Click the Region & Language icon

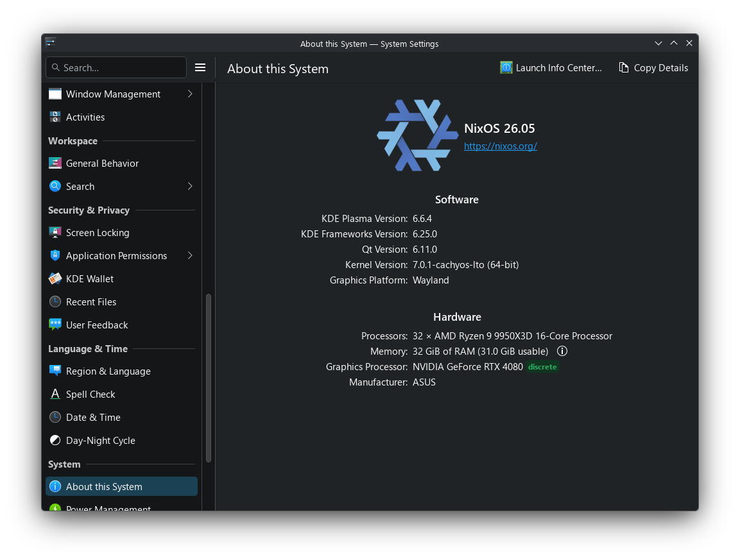coord(55,371)
